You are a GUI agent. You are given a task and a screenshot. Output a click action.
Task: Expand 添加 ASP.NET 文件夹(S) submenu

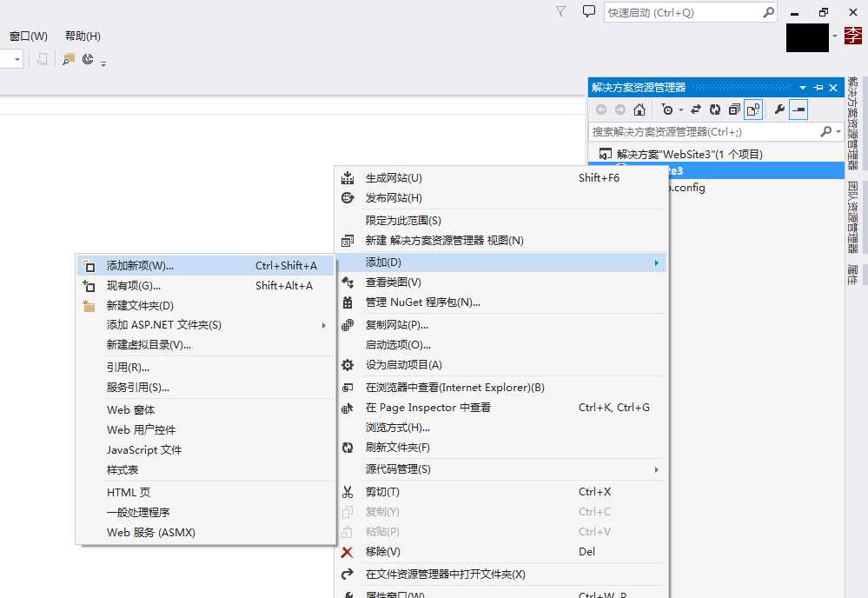click(206, 325)
